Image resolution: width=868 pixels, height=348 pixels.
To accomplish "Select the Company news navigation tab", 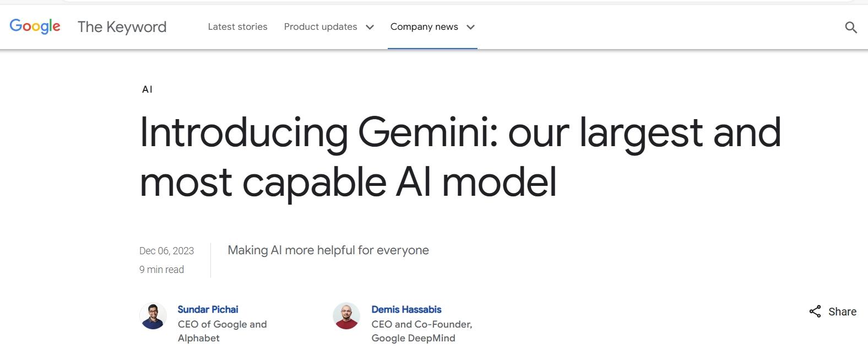I will 424,26.
